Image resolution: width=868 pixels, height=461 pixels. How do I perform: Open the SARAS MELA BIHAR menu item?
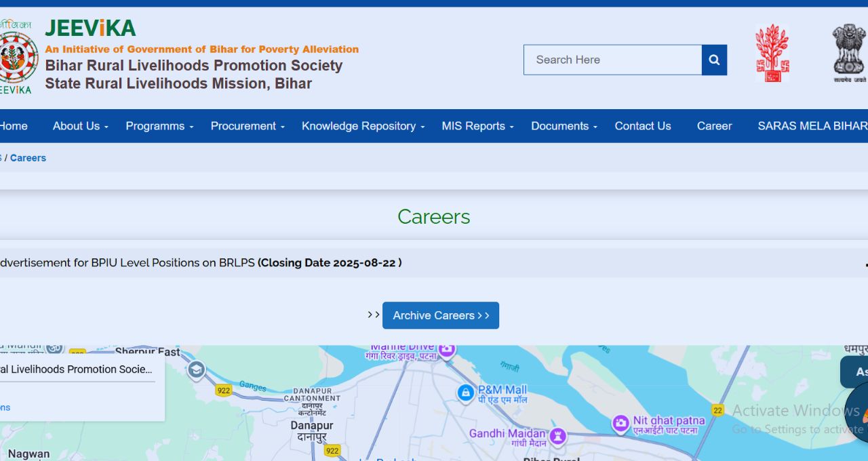pyautogui.click(x=812, y=126)
